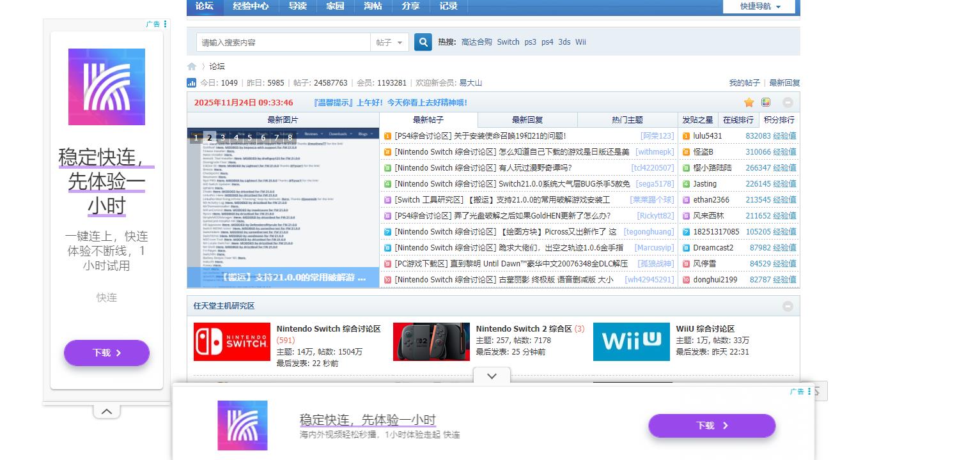Click the purple 下载 download button
This screenshot has width=980, height=460.
[106, 353]
